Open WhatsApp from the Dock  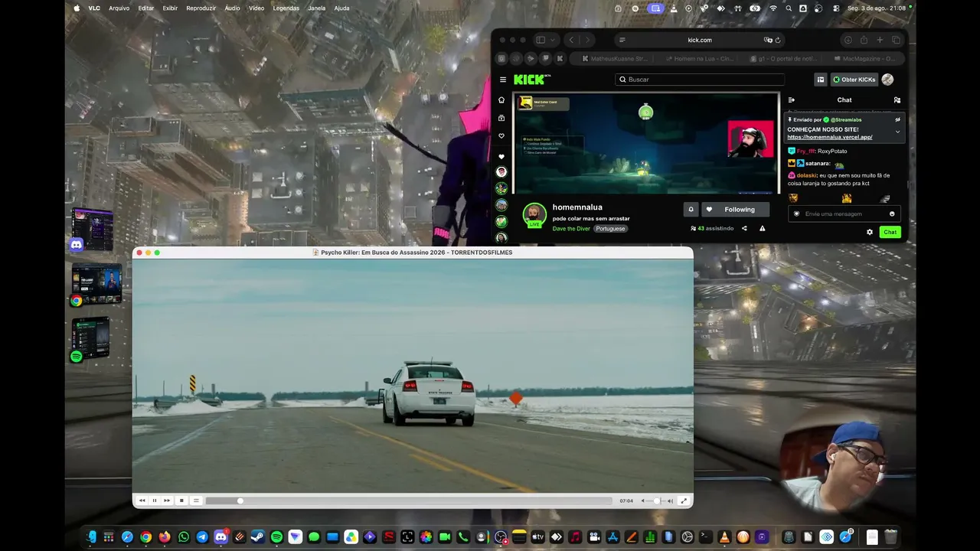[184, 537]
